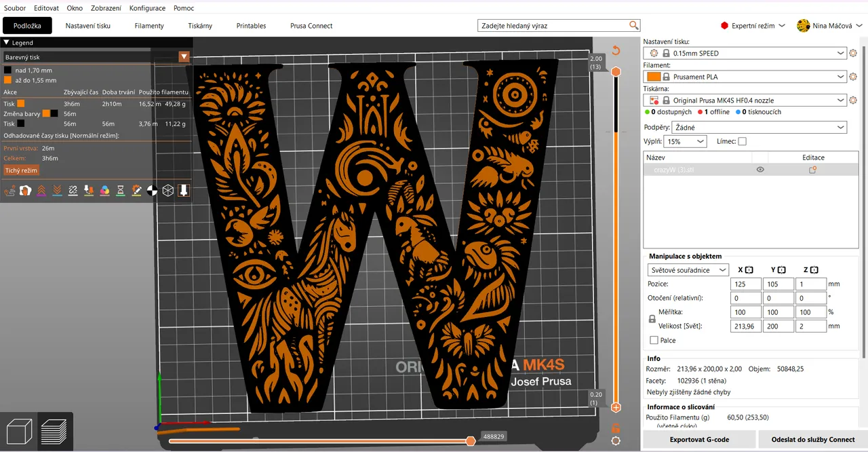Click orange filament color swatch in Filament combo
868x452 pixels.
pyautogui.click(x=654, y=77)
